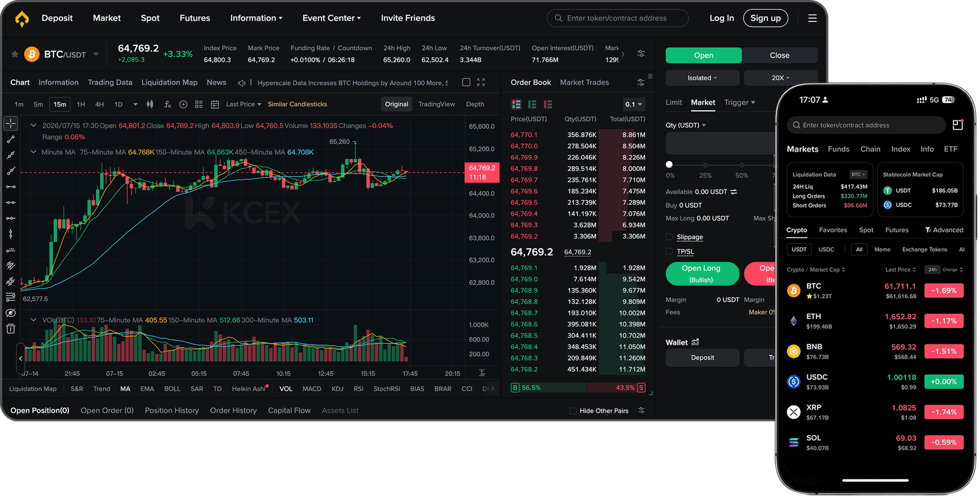
Task: Expand the chart to fullscreen
Action: click(481, 82)
